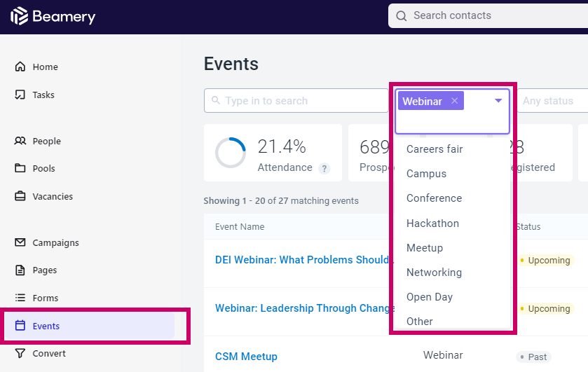Click the Pools folder icon
588x372 pixels.
pyautogui.click(x=20, y=168)
